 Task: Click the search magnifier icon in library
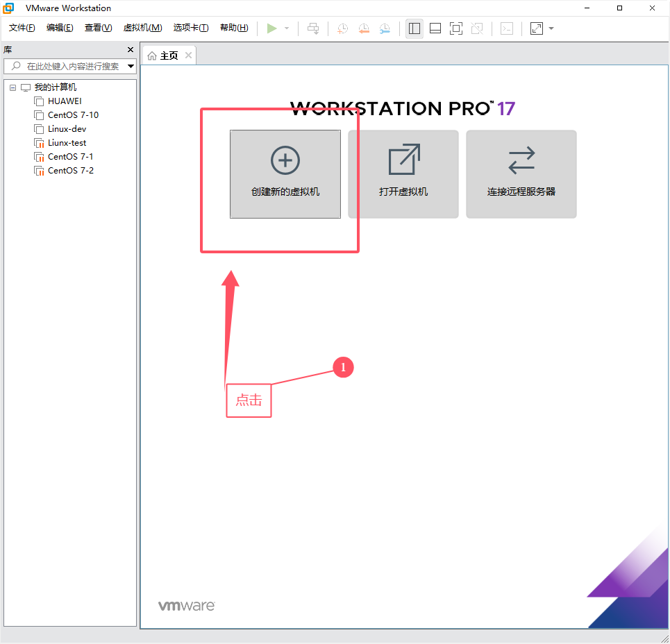pyautogui.click(x=16, y=66)
